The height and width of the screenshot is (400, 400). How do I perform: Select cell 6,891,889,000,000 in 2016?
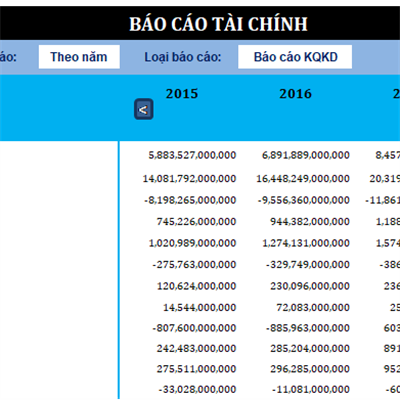(x=306, y=155)
